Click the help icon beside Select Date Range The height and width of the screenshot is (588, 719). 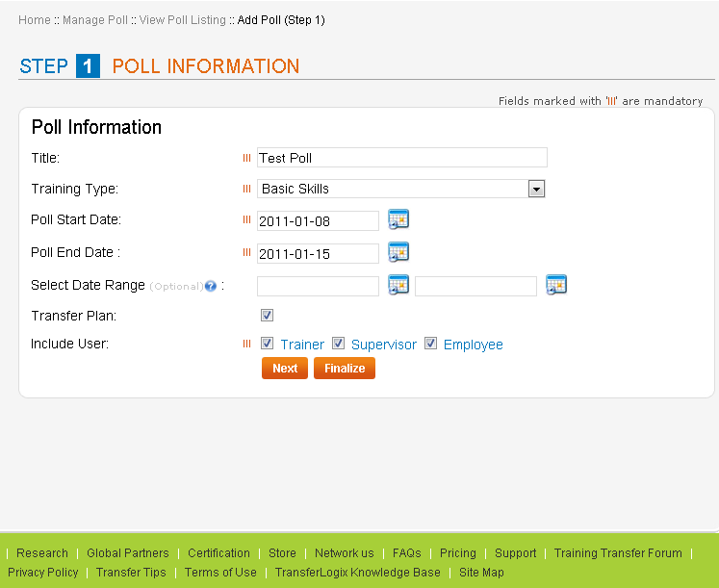coord(211,286)
